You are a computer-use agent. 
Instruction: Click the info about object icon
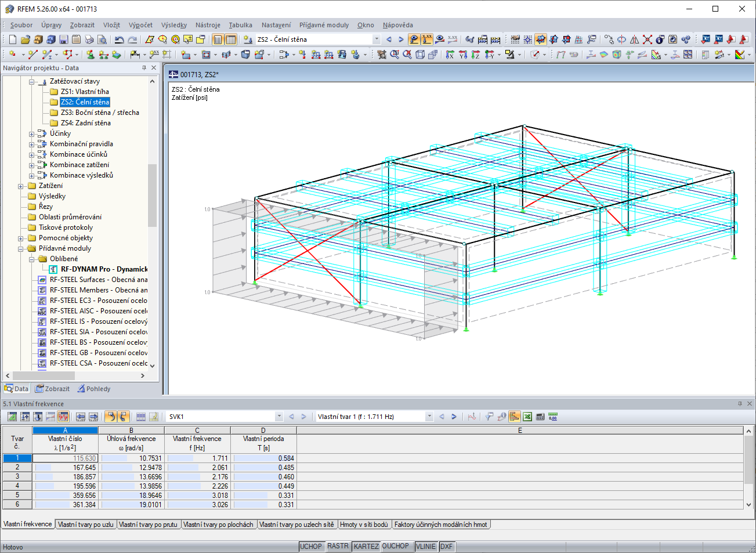point(660,39)
